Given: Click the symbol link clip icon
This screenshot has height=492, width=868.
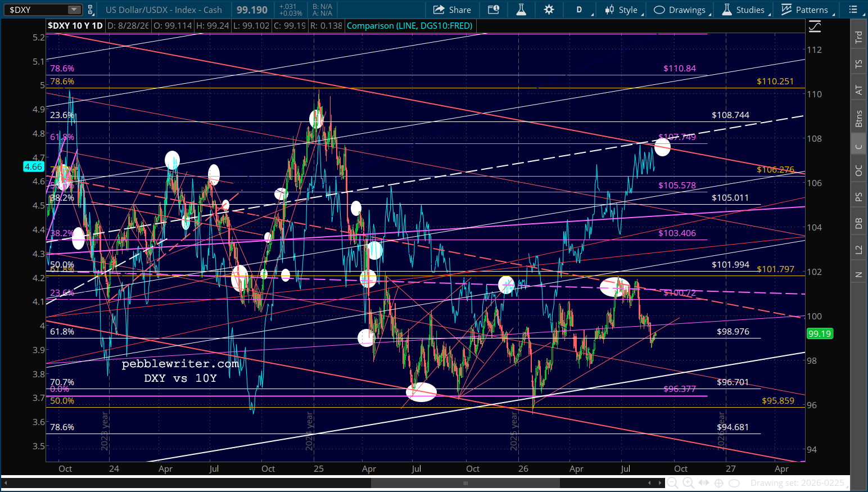Looking at the screenshot, I should pos(91,10).
